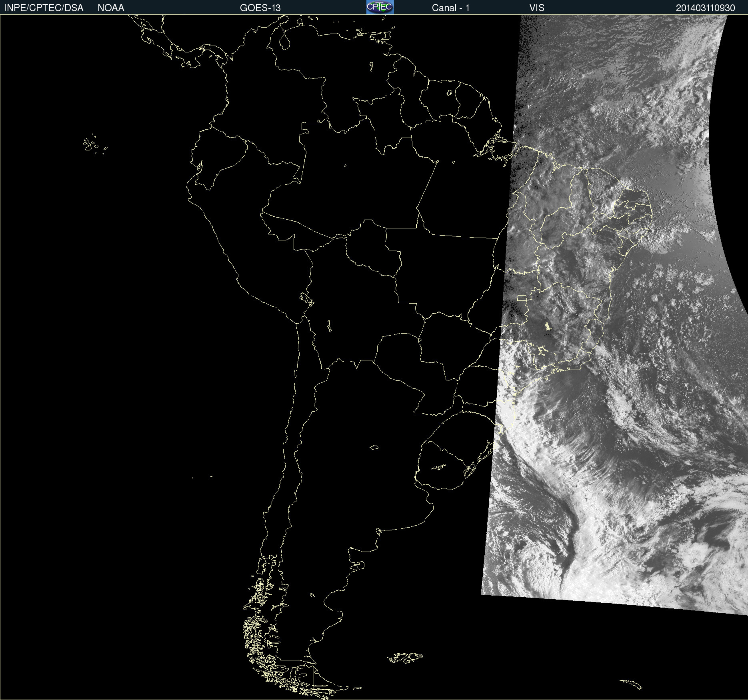Select the 201403110930 timestamp
Image resolution: width=748 pixels, height=700 pixels.
click(705, 8)
